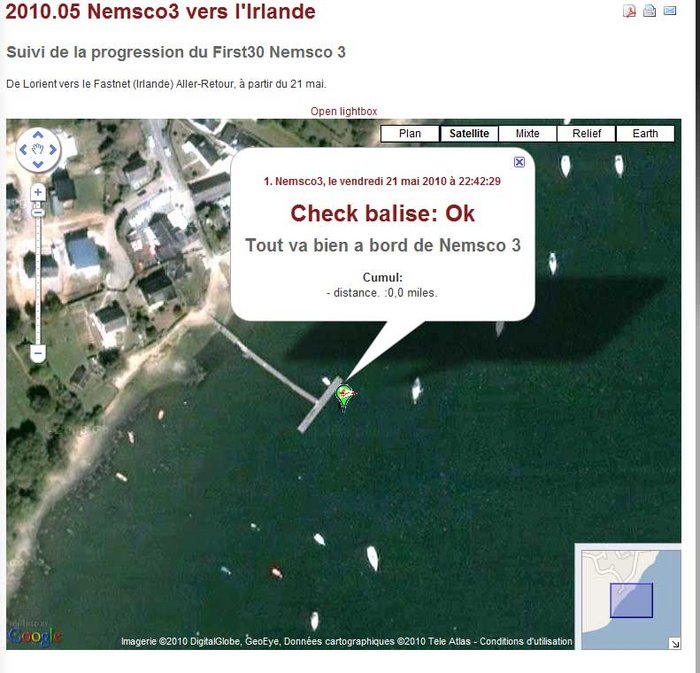Collapse the overview minimap arrow

pos(675,643)
